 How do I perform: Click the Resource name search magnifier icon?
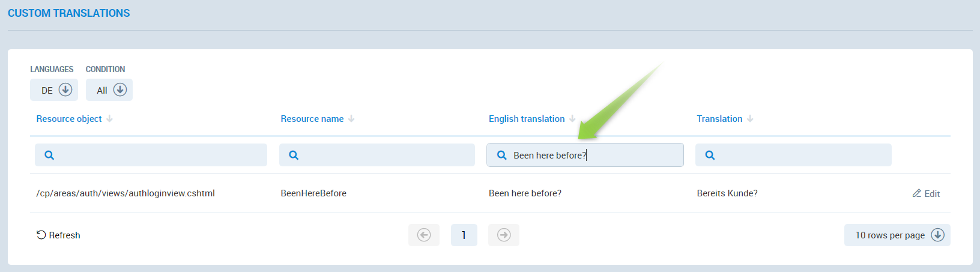click(294, 155)
